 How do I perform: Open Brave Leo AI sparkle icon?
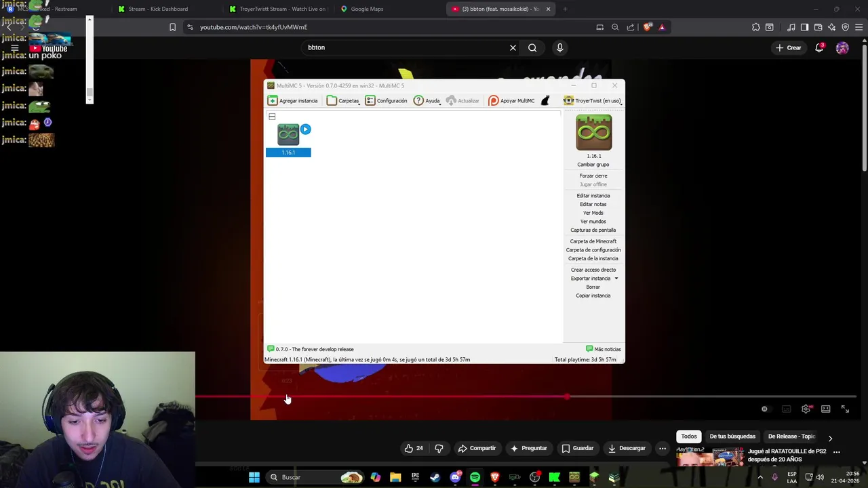coord(832,27)
